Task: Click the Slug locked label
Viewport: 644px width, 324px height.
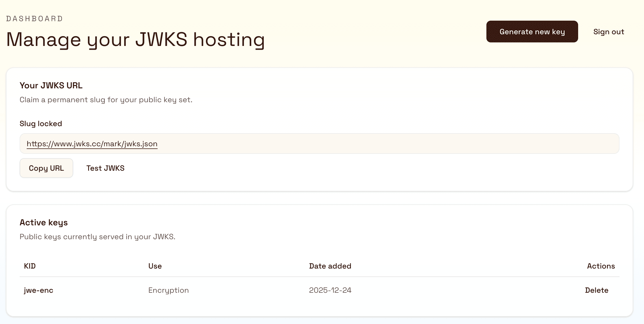Action: (x=41, y=123)
